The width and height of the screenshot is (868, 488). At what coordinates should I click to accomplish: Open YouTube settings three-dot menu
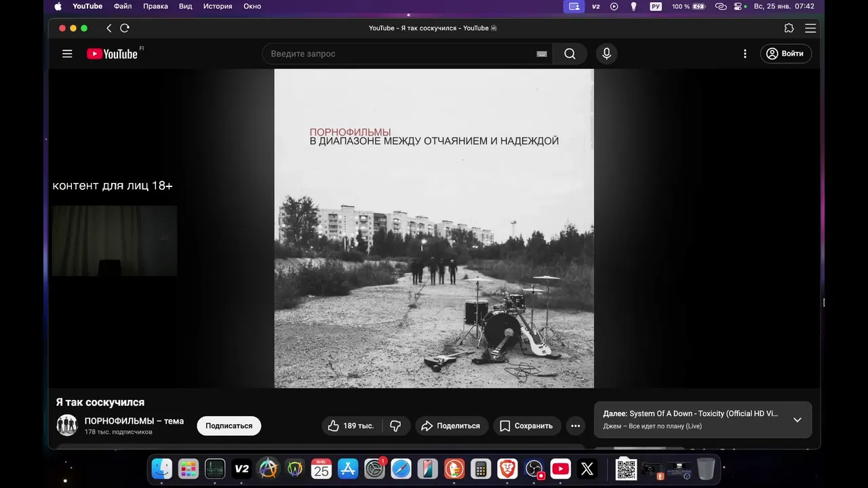coord(745,54)
